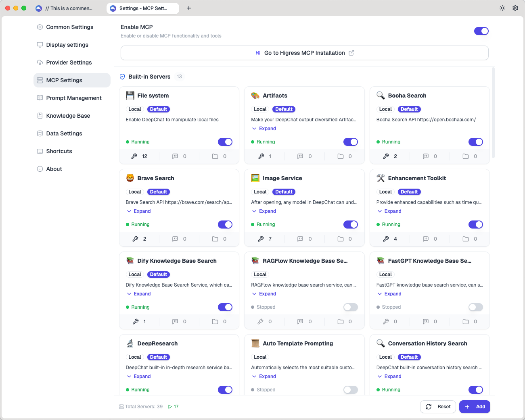525x420 pixels.
Task: Expand the Conversation History Search description
Action: [389, 376]
